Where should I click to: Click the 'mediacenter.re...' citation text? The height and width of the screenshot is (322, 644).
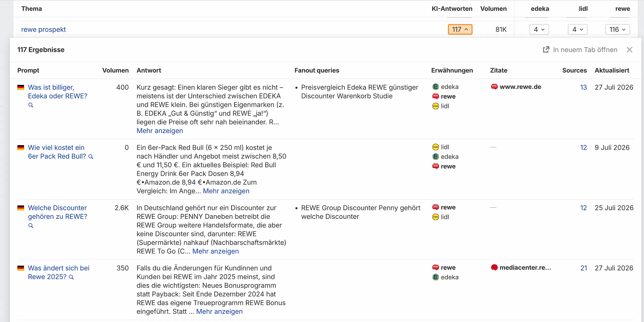tap(525, 268)
